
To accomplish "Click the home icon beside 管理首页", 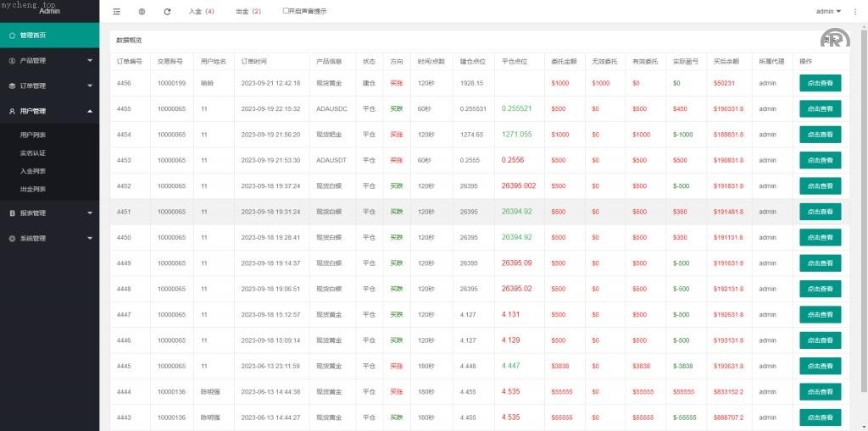I will [x=12, y=36].
